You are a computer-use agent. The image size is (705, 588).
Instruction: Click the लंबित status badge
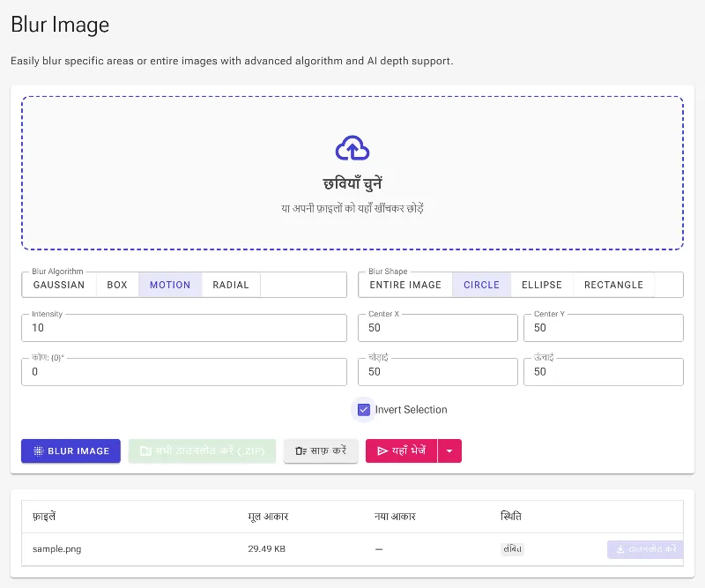click(x=512, y=549)
